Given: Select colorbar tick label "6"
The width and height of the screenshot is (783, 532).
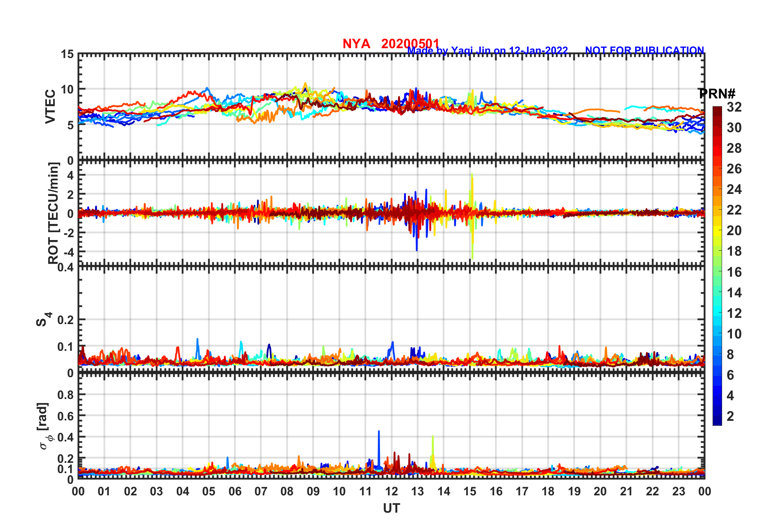Looking at the screenshot, I should point(730,375).
